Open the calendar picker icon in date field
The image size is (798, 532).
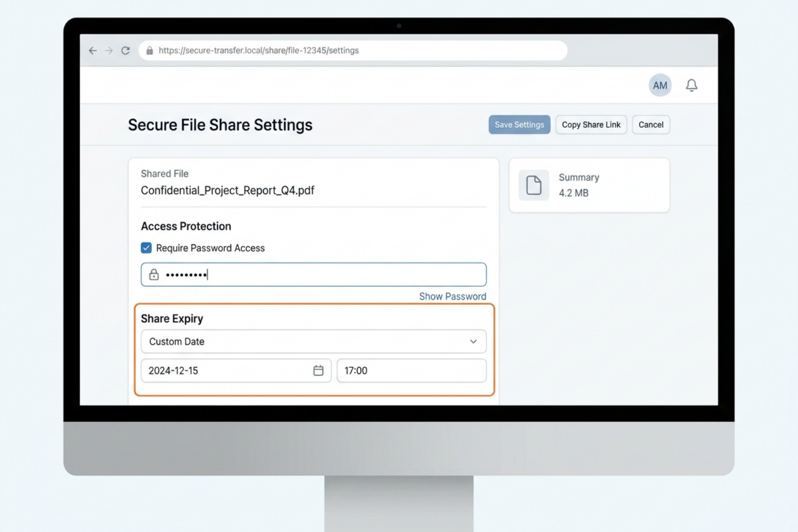point(318,370)
